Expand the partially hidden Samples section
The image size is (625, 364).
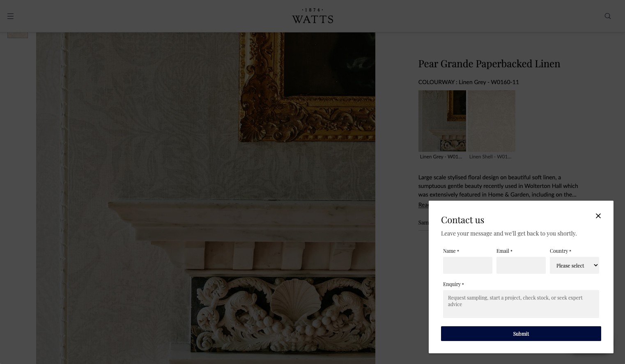tap(423, 222)
